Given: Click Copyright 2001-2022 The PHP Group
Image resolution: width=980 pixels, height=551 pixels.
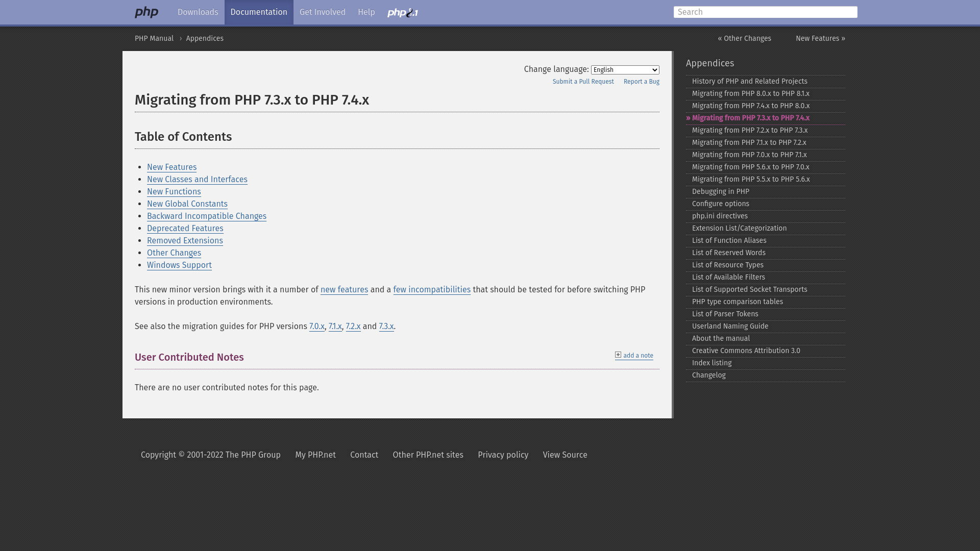Looking at the screenshot, I should pyautogui.click(x=210, y=455).
